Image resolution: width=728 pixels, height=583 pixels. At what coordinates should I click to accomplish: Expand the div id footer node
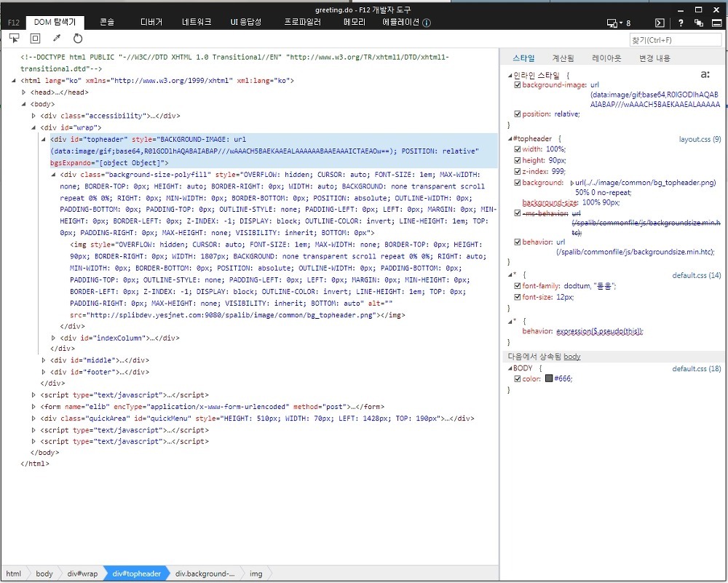pos(44,372)
